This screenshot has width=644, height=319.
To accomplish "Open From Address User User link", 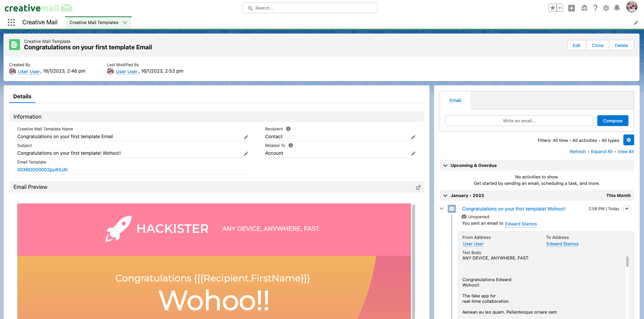I will (x=473, y=244).
